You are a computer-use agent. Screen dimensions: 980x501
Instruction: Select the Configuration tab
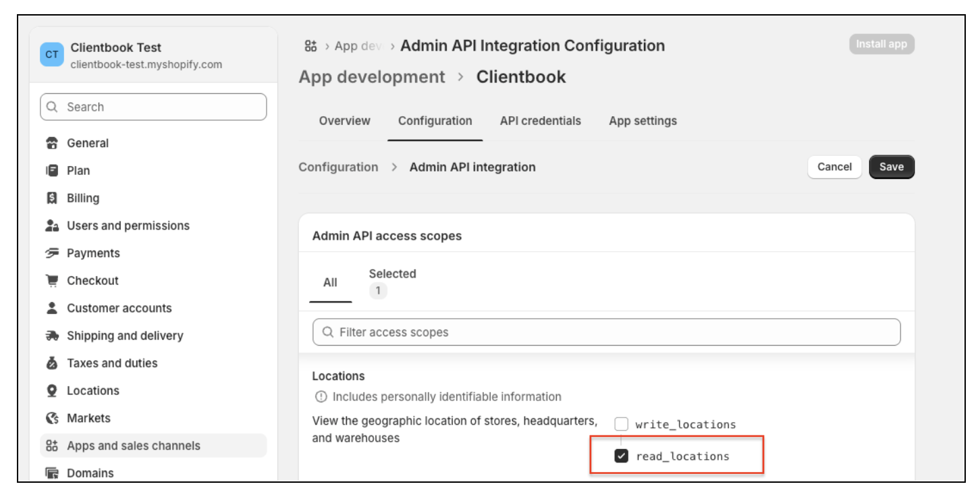(435, 121)
